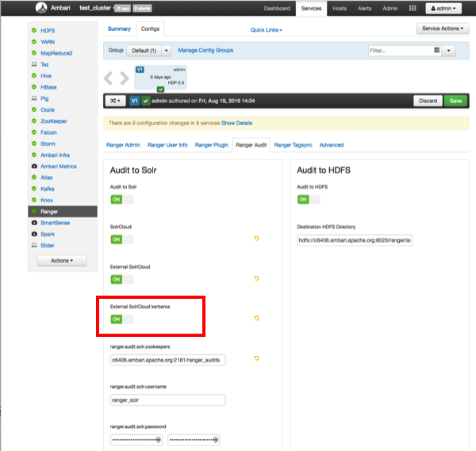This screenshot has height=451, width=476.
Task: Click the YARN green status icon
Action: point(34,41)
